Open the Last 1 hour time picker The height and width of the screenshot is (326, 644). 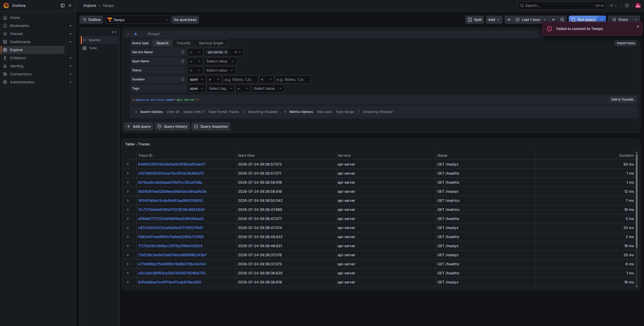[531, 20]
